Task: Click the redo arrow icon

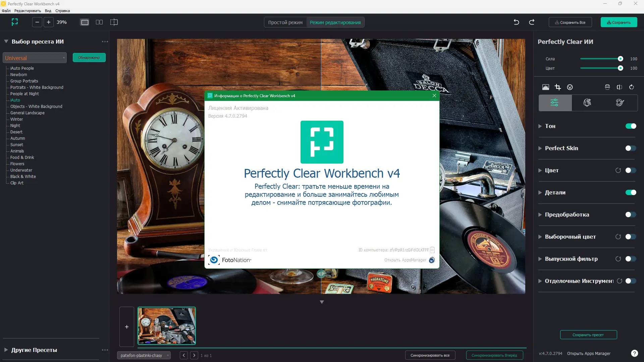Action: [x=532, y=22]
